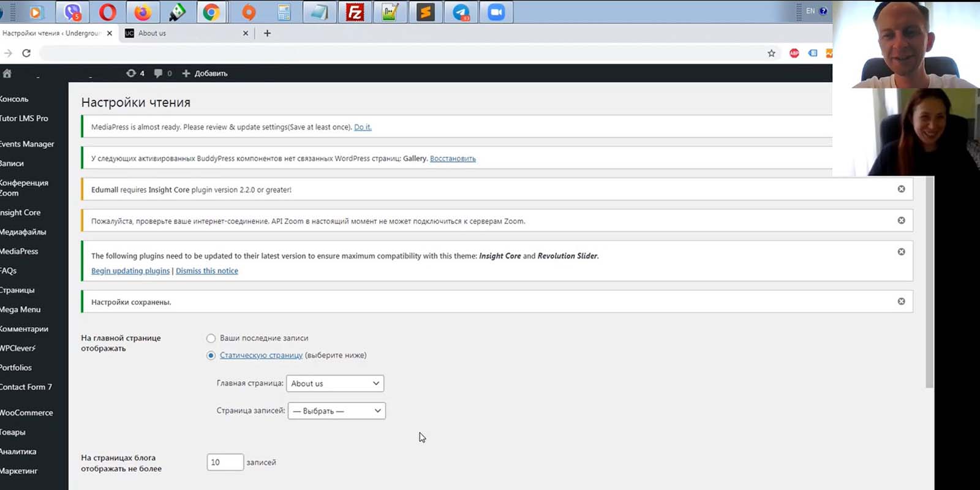Open the 'Страница записей' dropdown

pyautogui.click(x=336, y=411)
